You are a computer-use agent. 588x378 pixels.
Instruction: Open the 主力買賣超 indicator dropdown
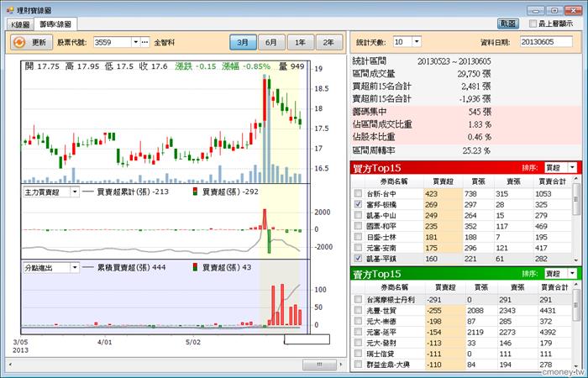coord(74,192)
